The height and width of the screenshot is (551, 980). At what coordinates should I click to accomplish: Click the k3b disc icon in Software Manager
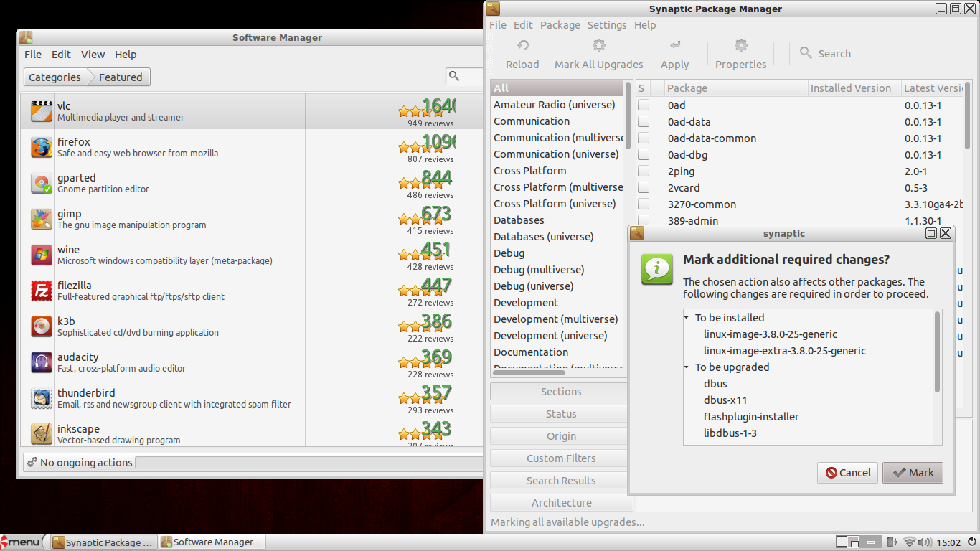click(42, 326)
